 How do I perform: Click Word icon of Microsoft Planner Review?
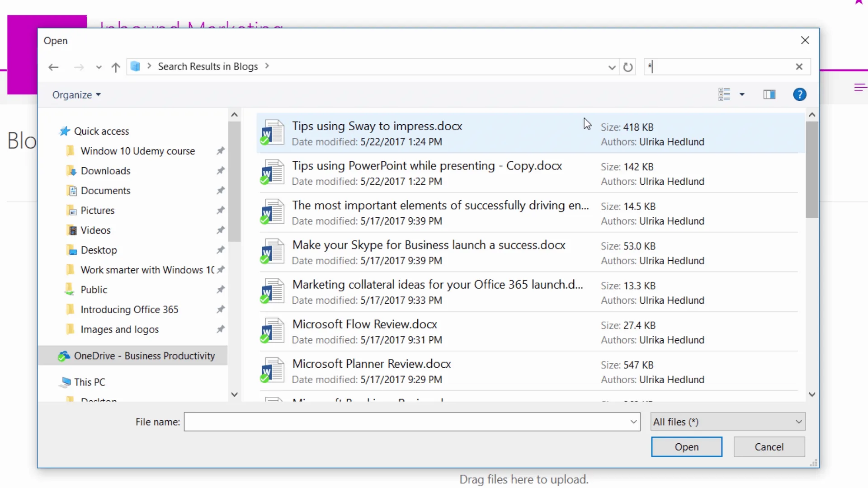click(x=272, y=371)
